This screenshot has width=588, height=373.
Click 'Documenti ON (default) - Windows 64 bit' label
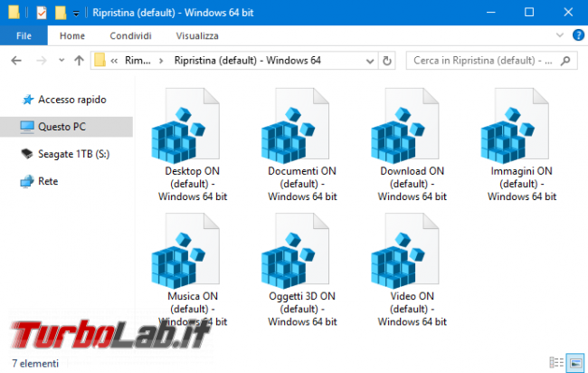[302, 184]
